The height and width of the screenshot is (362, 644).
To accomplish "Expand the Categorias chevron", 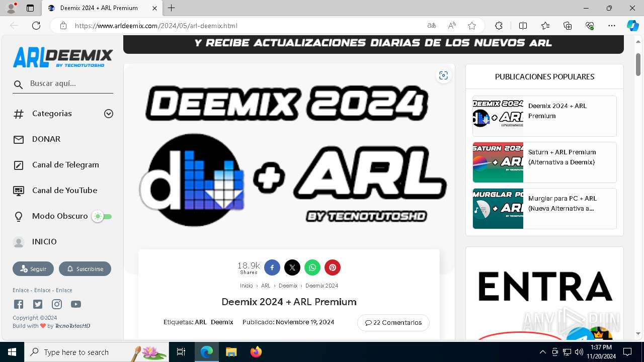I will [x=109, y=114].
